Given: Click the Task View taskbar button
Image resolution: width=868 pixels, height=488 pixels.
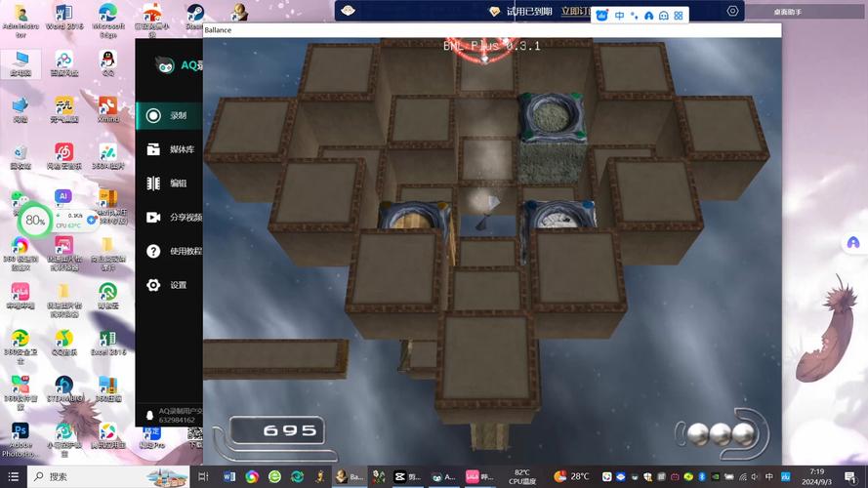Looking at the screenshot, I should (x=203, y=476).
